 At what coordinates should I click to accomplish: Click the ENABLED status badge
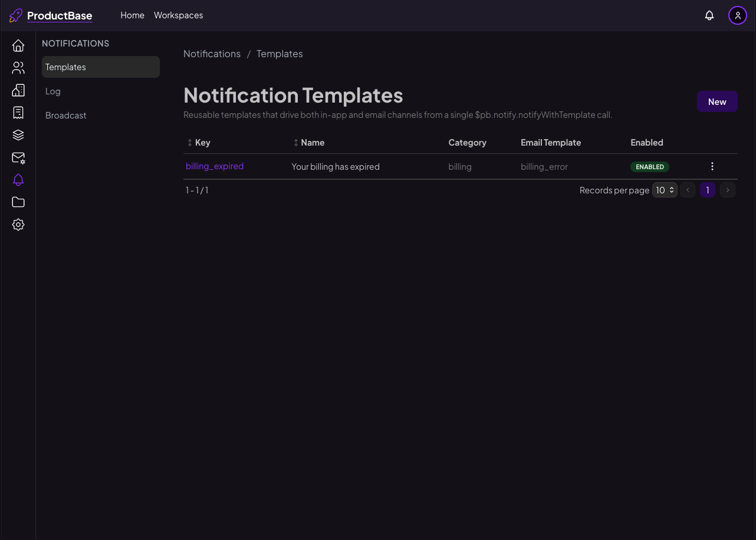click(650, 167)
